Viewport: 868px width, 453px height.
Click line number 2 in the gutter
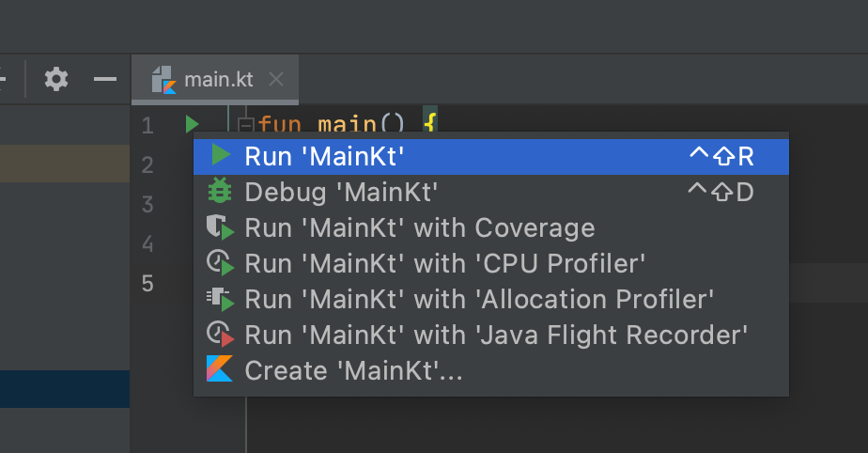coord(147,165)
